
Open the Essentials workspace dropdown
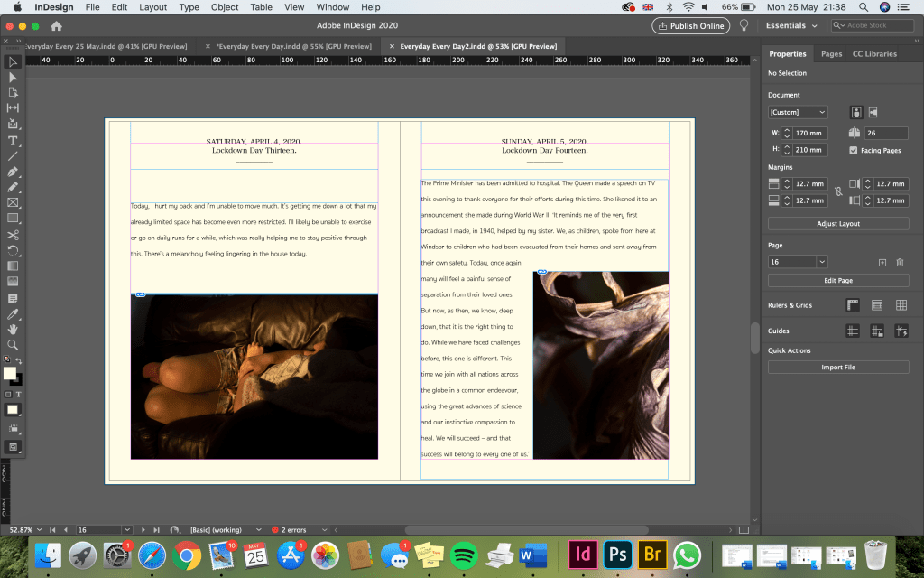[x=793, y=25]
